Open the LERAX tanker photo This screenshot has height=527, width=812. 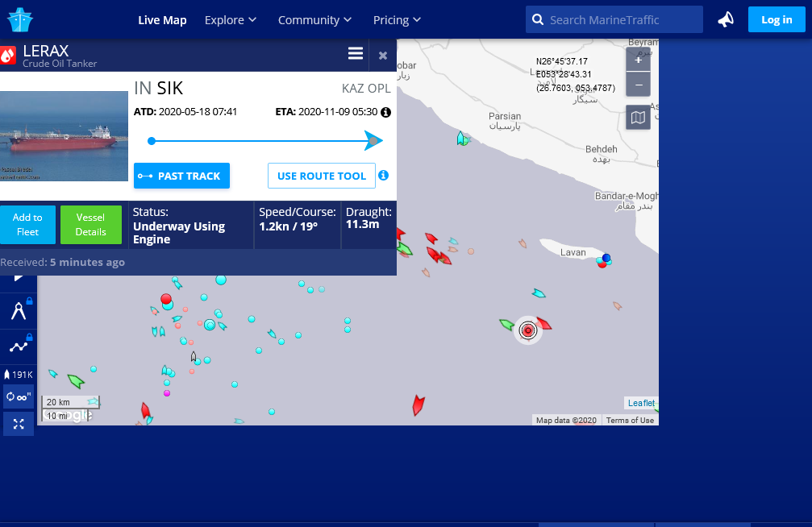64,136
